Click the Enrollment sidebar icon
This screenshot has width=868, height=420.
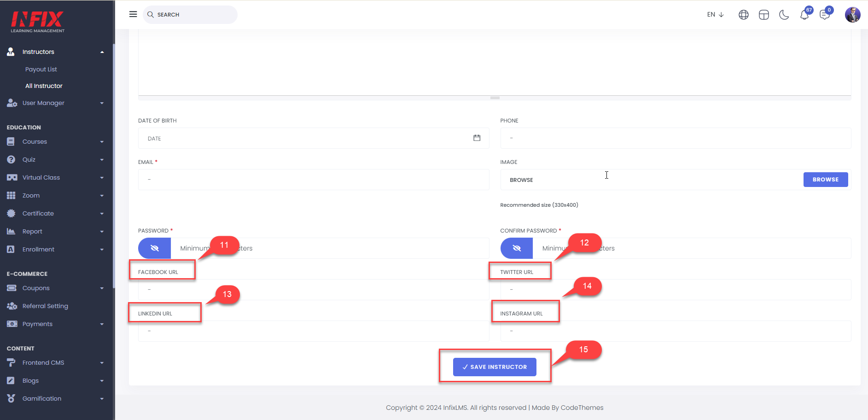click(11, 249)
